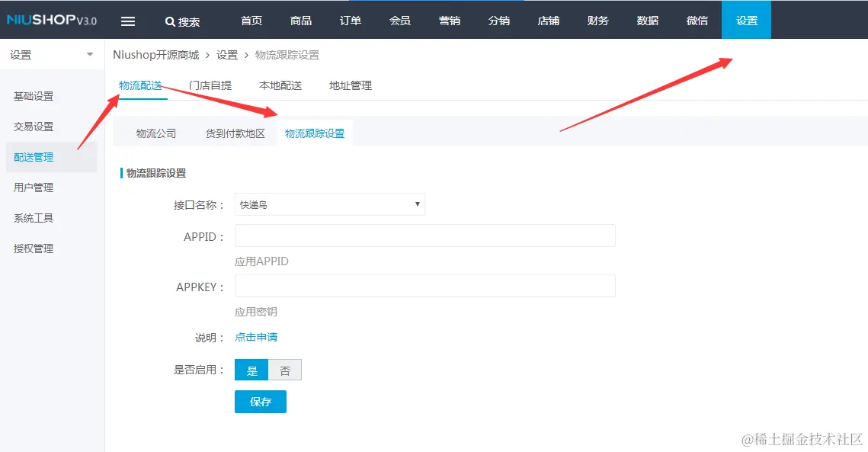Open the 地址管理 tab
868x452 pixels.
pyautogui.click(x=350, y=85)
